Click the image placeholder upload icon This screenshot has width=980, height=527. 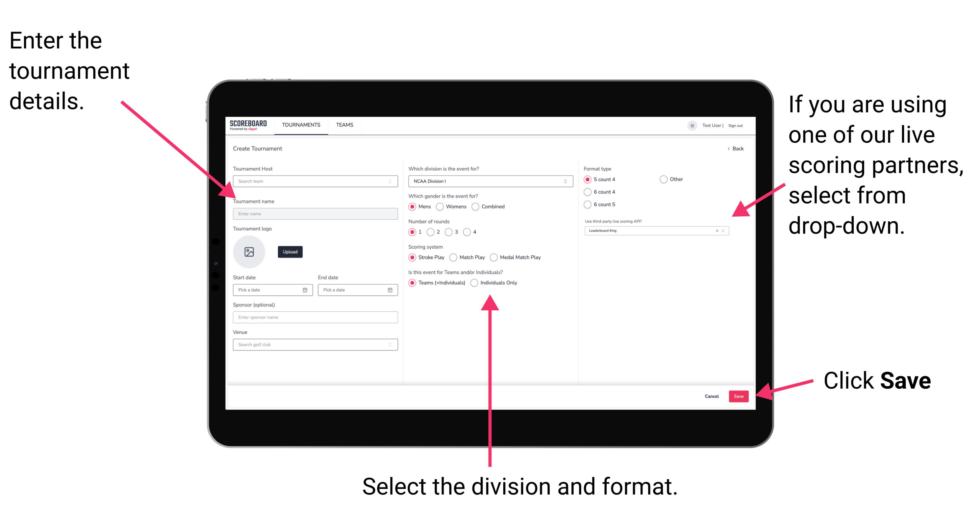[x=249, y=252]
